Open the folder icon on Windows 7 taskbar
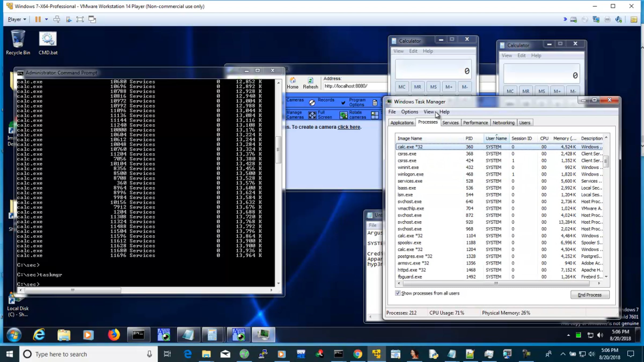This screenshot has width=644, height=362. pyautogui.click(x=64, y=335)
